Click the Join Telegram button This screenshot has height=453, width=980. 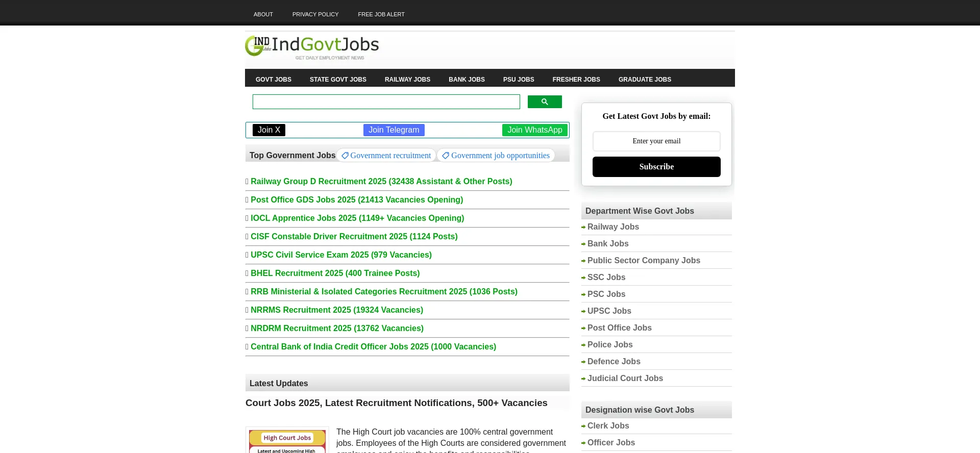394,130
